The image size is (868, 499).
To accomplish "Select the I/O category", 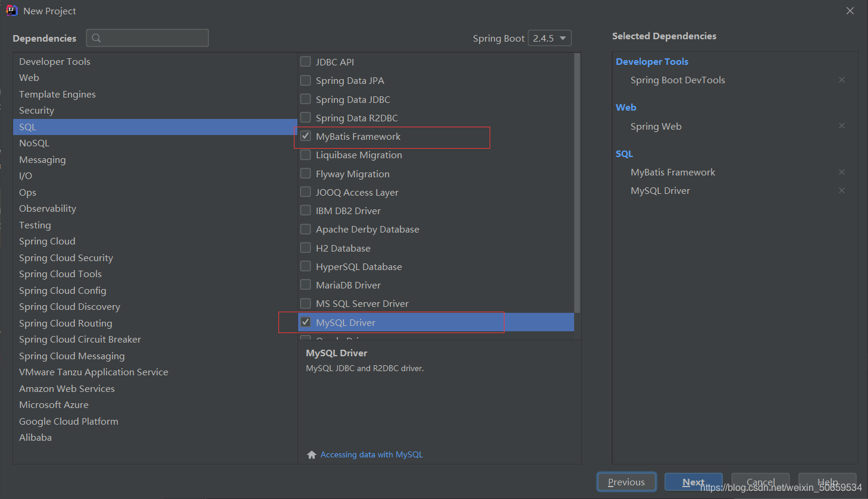I will click(x=155, y=175).
